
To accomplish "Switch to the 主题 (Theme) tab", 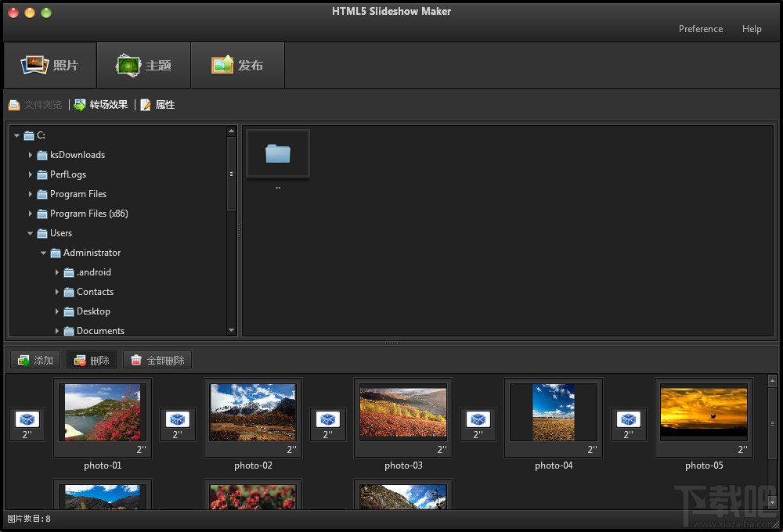I will pyautogui.click(x=144, y=66).
